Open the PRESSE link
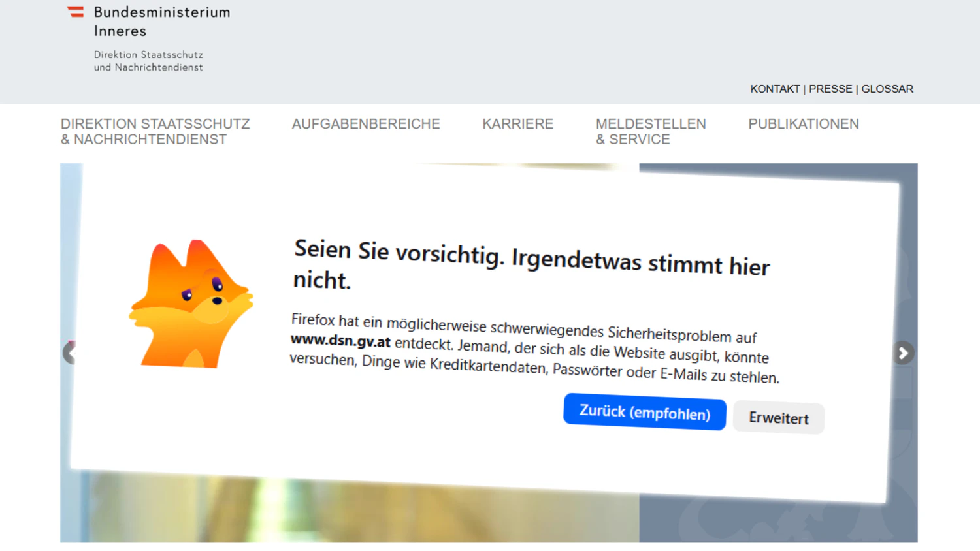The height and width of the screenshot is (551, 980). pyautogui.click(x=830, y=89)
